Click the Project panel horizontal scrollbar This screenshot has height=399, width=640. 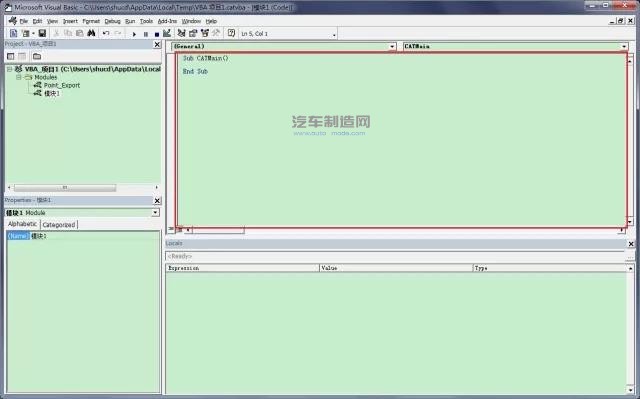click(83, 188)
